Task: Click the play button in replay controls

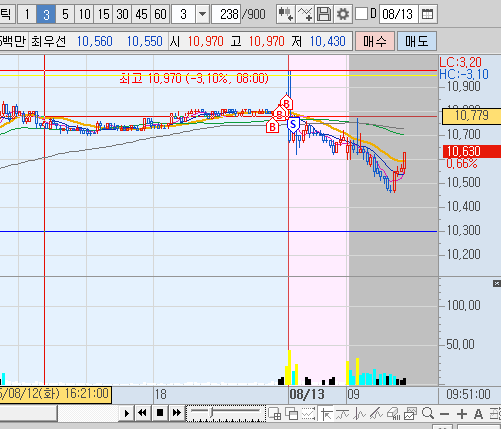Action: (x=127, y=413)
